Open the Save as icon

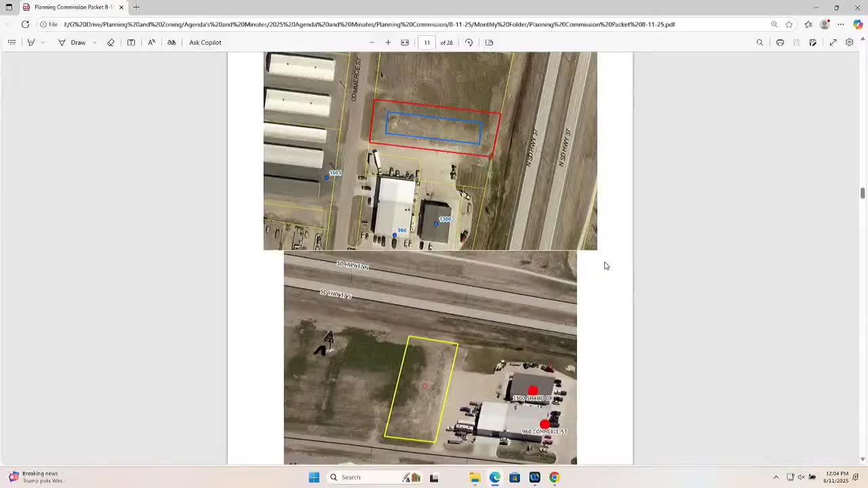(x=812, y=42)
